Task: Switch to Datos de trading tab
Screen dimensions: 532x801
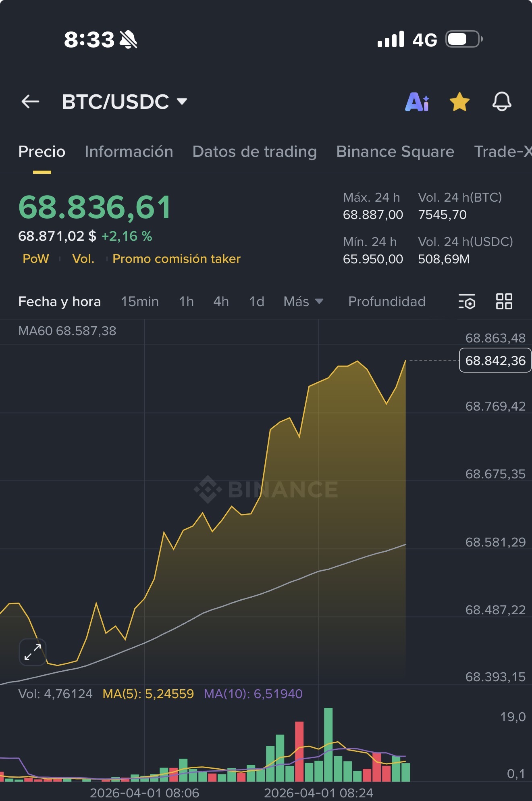Action: tap(255, 152)
